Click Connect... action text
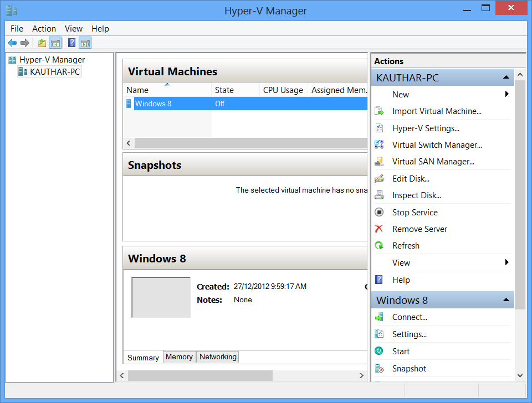This screenshot has width=532, height=403. pos(410,317)
